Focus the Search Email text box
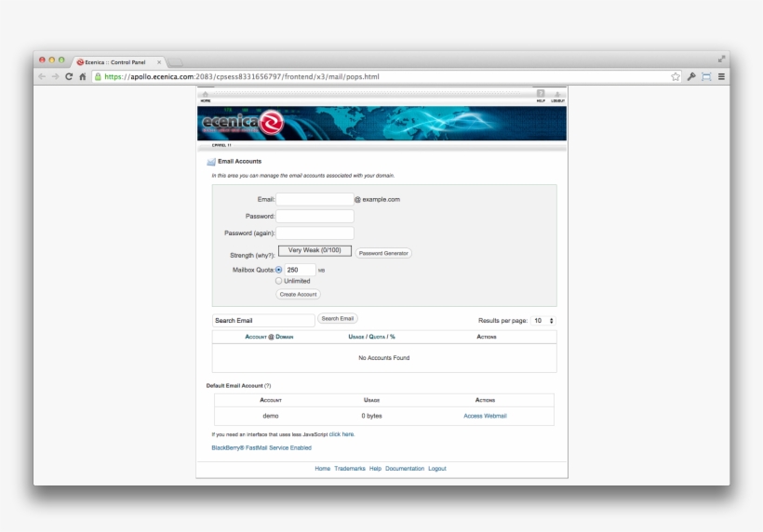The image size is (763, 532). 263,321
